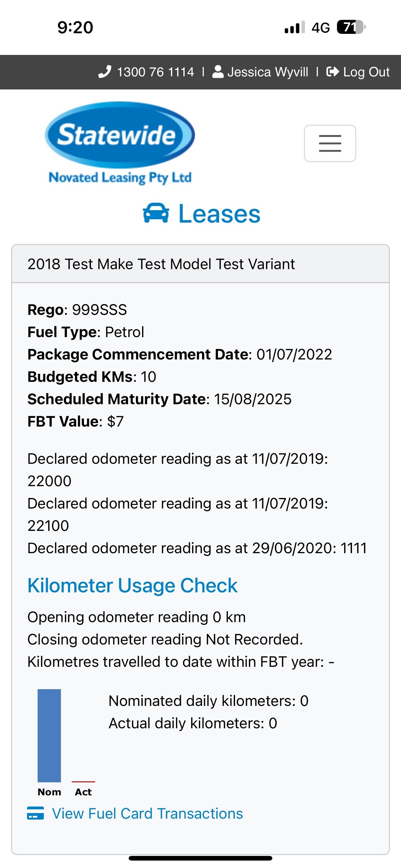Screen dimensions: 401x868
Task: Tap the Rego 999SSS line
Action: point(77,310)
